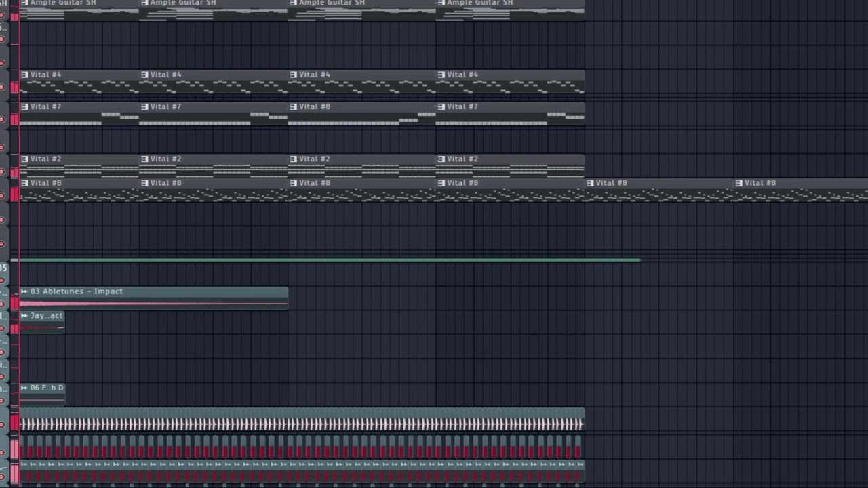Click the teal horizontal bar clip
The image size is (868, 488).
pyautogui.click(x=329, y=260)
